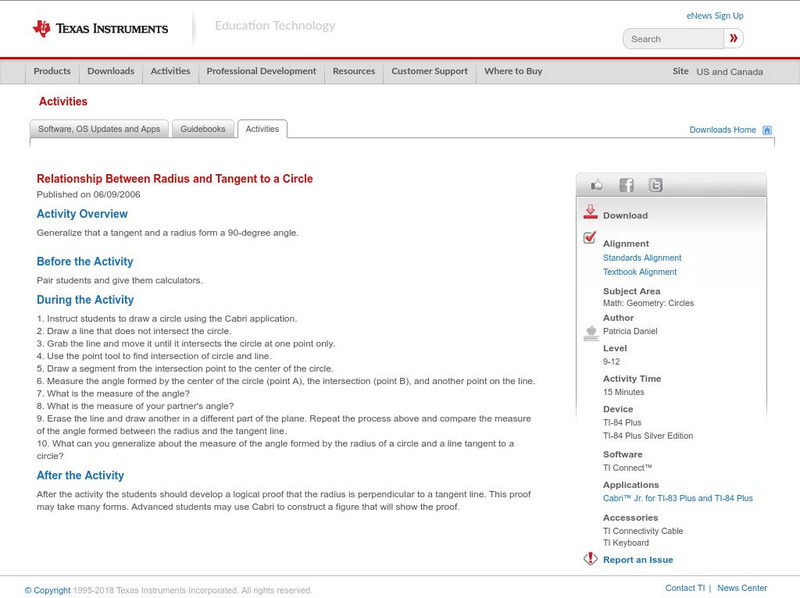Click the Downloads Home house icon
This screenshot has width=800, height=598.
(767, 130)
